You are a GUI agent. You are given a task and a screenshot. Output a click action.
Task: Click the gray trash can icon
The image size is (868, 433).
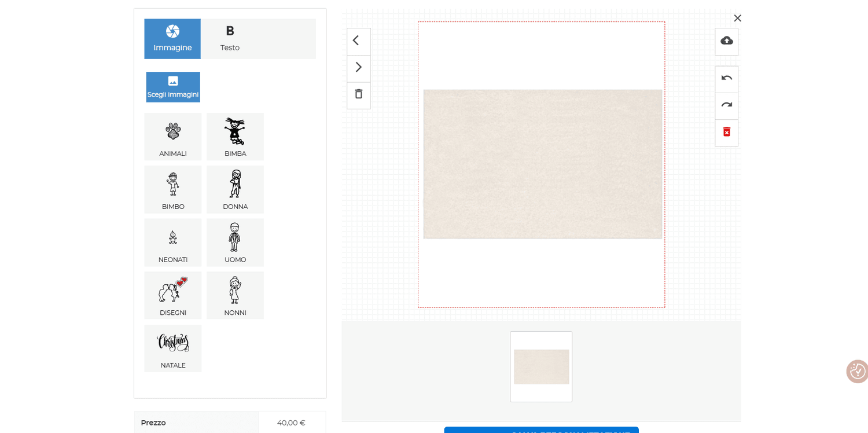(358, 94)
